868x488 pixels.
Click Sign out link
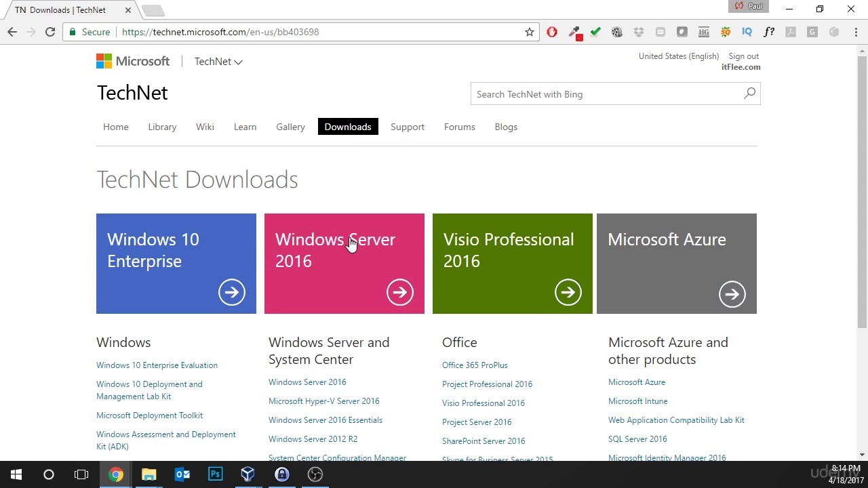tap(744, 56)
